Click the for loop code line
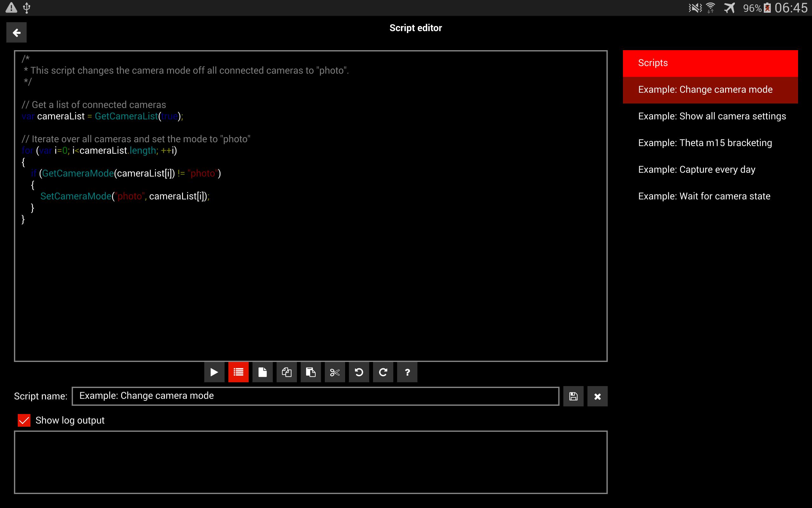 click(99, 150)
